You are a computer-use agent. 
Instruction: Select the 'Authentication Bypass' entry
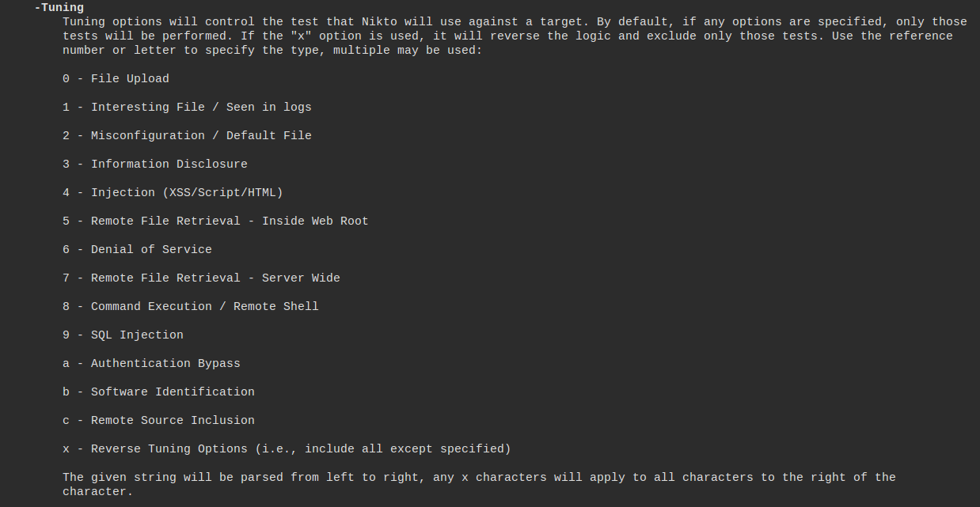click(165, 364)
